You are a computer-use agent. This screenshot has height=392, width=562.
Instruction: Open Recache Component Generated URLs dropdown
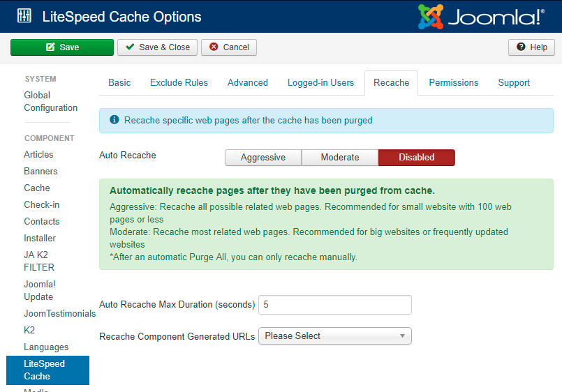[x=335, y=336]
